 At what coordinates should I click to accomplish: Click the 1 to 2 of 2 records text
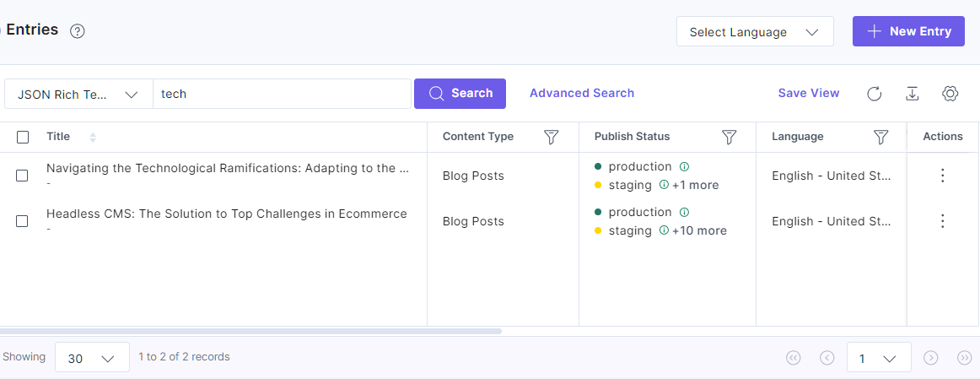pos(185,357)
